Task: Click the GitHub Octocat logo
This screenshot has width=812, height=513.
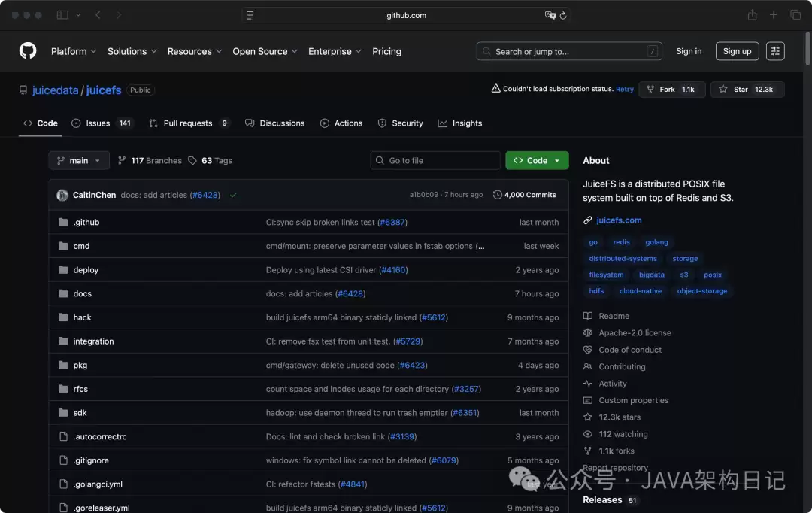Action: click(x=28, y=51)
